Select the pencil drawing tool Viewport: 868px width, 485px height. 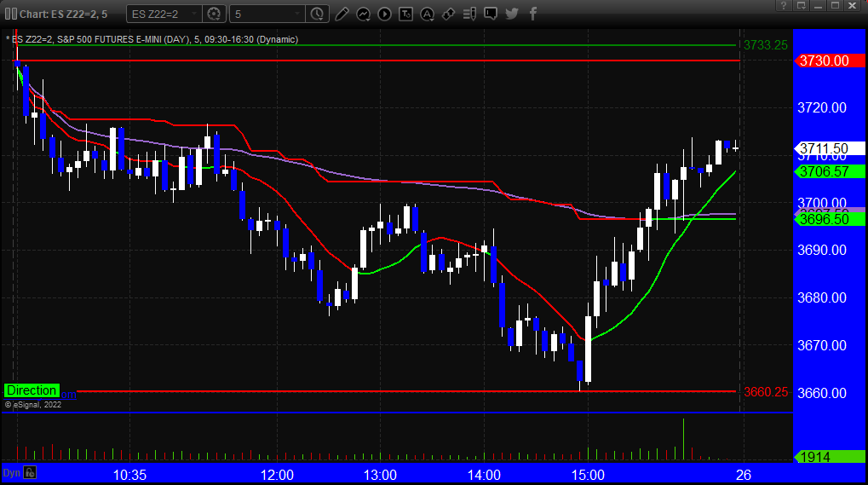click(x=342, y=14)
